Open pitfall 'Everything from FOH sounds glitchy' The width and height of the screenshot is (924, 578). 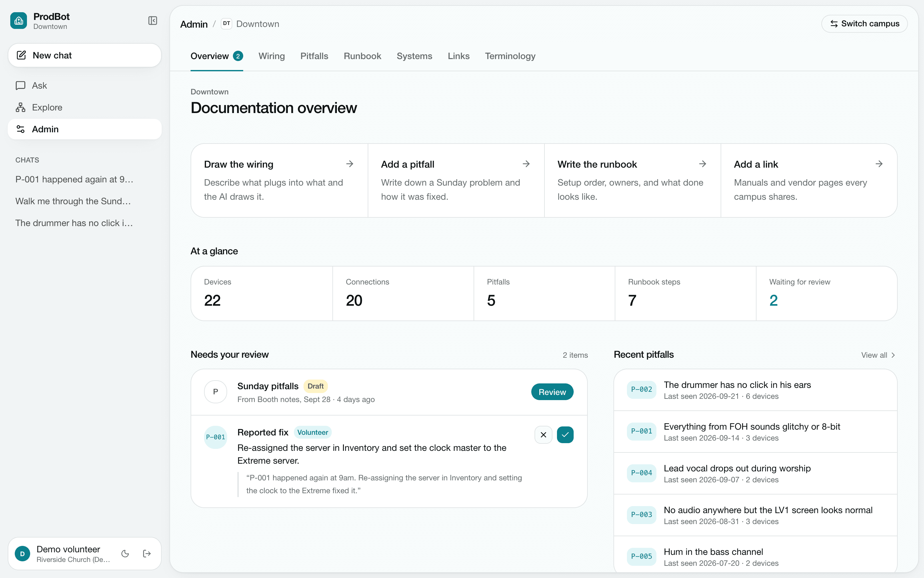point(755,432)
